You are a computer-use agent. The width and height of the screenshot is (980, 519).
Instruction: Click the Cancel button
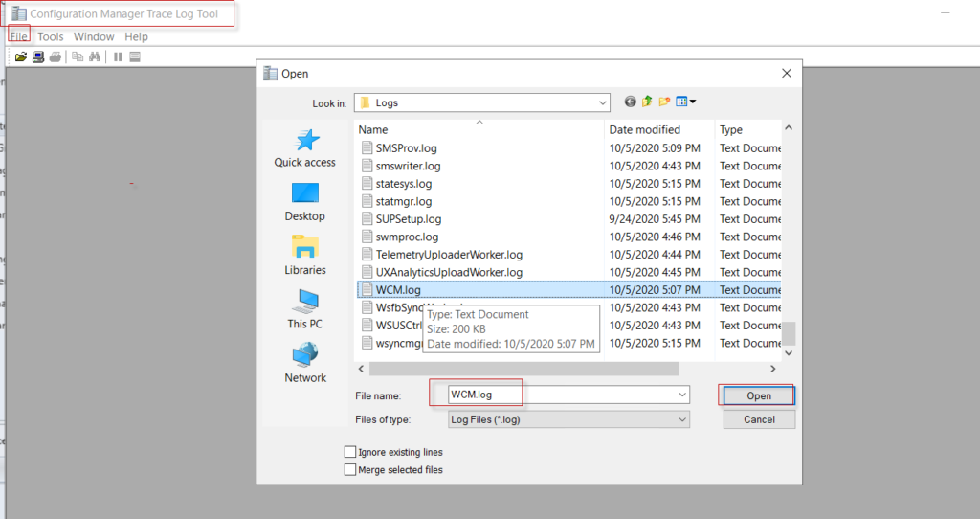759,419
